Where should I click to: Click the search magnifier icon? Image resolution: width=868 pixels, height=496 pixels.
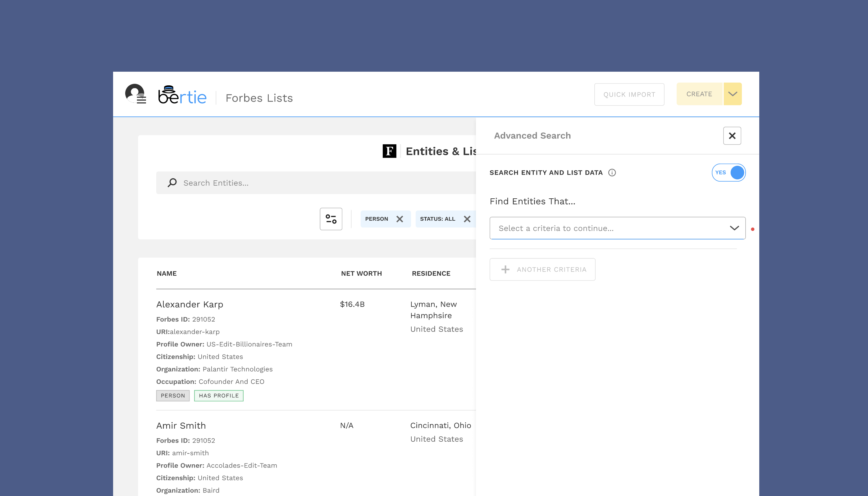(172, 183)
